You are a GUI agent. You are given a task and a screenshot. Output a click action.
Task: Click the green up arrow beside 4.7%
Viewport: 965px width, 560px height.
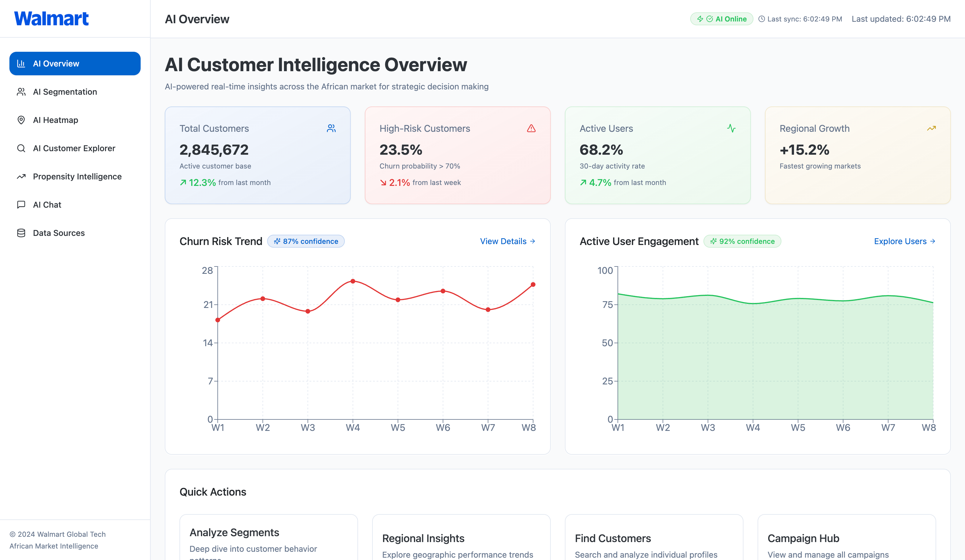coord(583,183)
